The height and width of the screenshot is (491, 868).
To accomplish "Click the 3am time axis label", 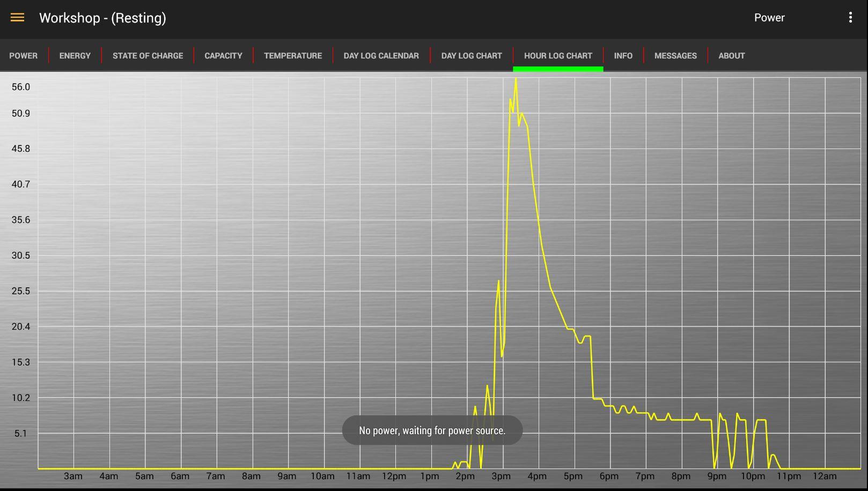I will pyautogui.click(x=73, y=476).
